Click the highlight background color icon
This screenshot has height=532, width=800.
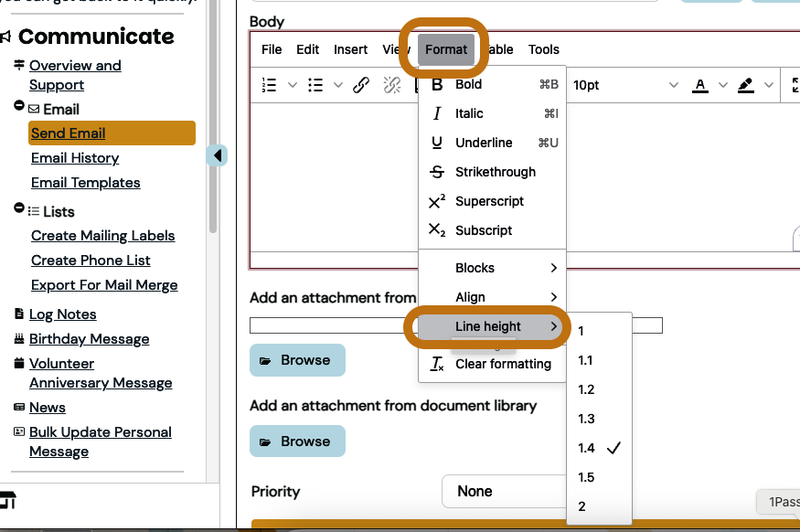[x=745, y=85]
